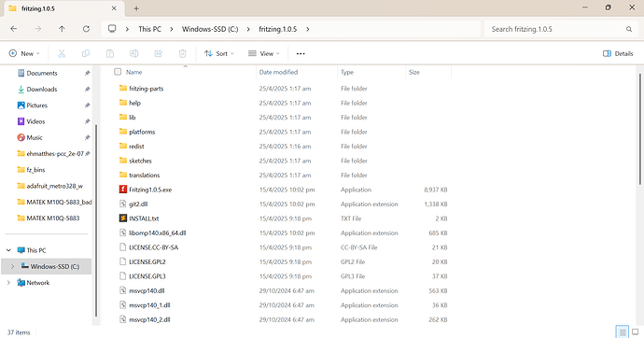
Task: Expand the chevron after This PC breadcrumb
Action: click(172, 29)
